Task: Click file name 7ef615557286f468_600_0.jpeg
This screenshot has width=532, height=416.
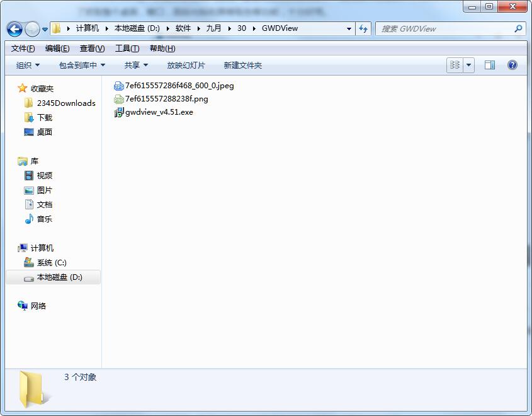Action: coord(179,86)
